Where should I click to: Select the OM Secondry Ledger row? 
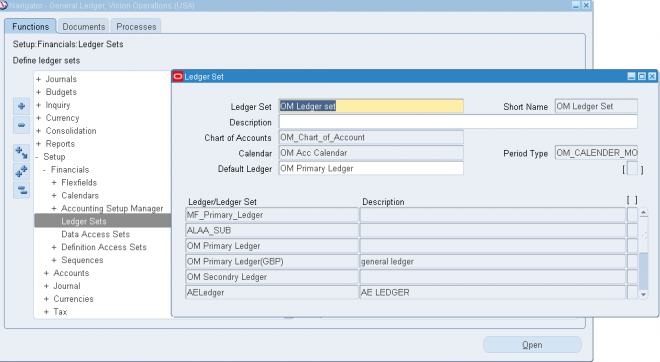point(272,277)
